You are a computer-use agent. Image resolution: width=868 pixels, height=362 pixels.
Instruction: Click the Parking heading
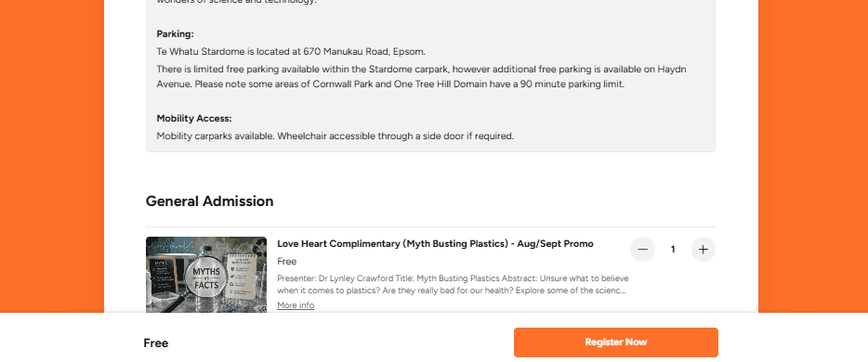(175, 34)
